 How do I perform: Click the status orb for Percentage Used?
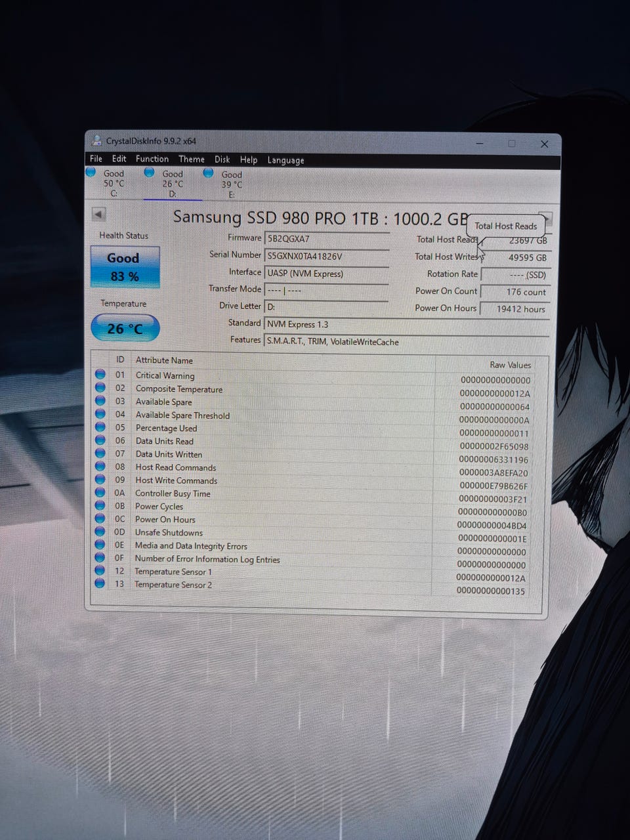(x=100, y=427)
